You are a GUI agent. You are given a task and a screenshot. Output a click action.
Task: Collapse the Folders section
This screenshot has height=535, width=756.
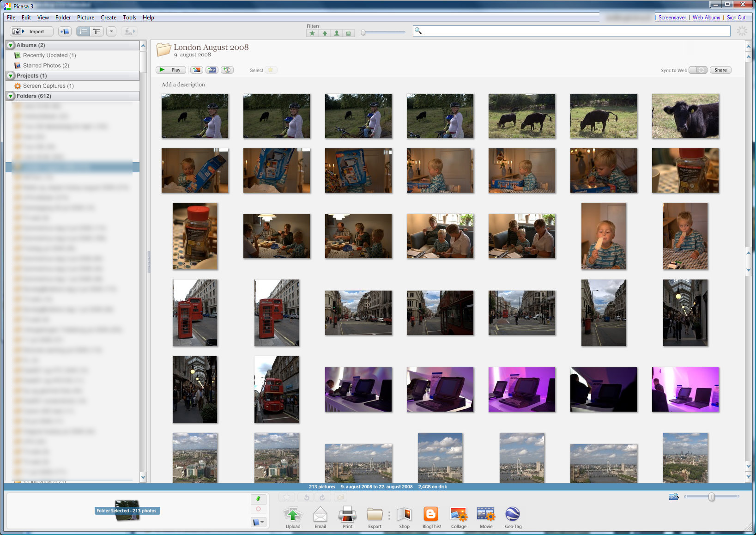coord(11,96)
